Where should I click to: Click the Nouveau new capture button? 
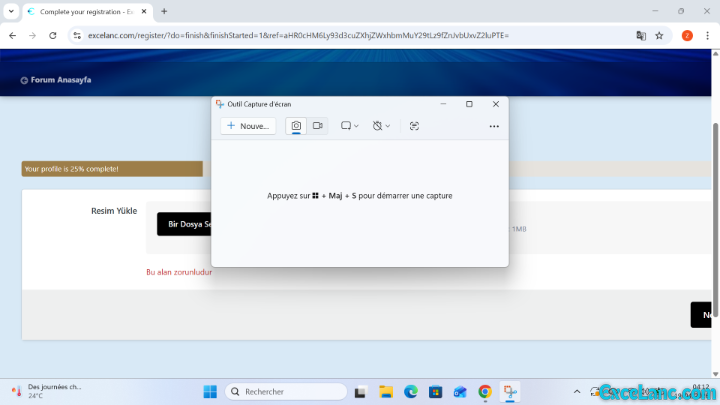(x=248, y=126)
